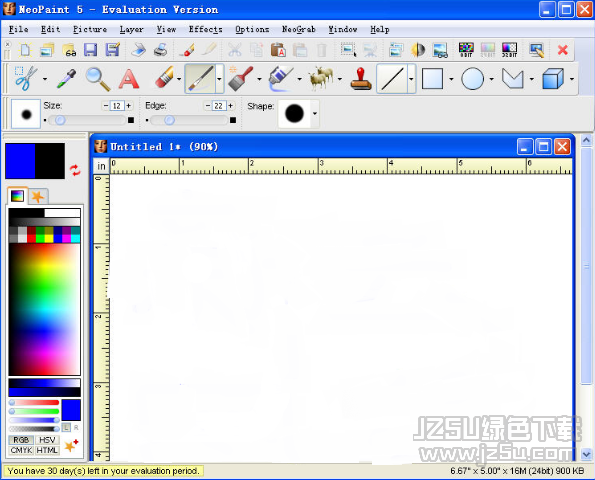Open the Effects menu
The width and height of the screenshot is (595, 480).
point(205,29)
